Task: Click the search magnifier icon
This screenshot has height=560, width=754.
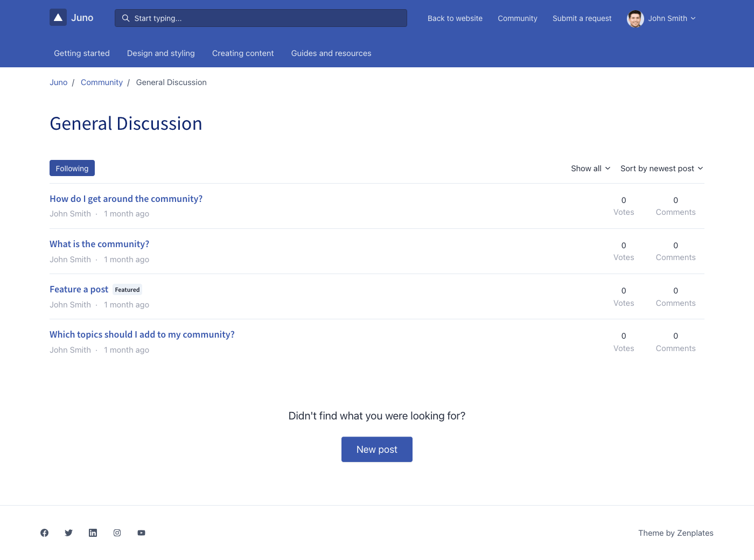Action: click(125, 18)
